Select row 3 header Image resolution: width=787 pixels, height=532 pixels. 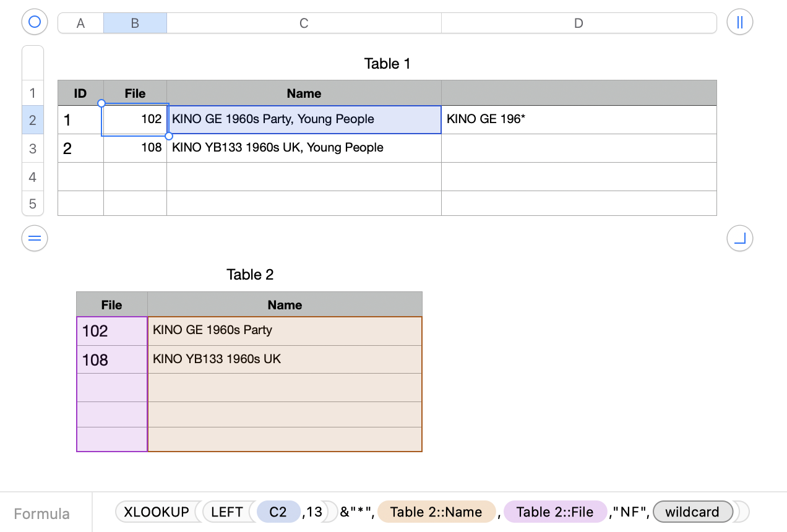[x=33, y=148]
